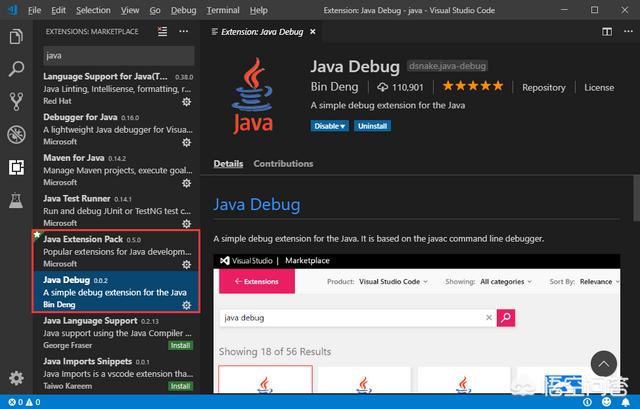The width and height of the screenshot is (640, 409).
Task: Switch to the Contributions tab
Action: pyautogui.click(x=283, y=164)
